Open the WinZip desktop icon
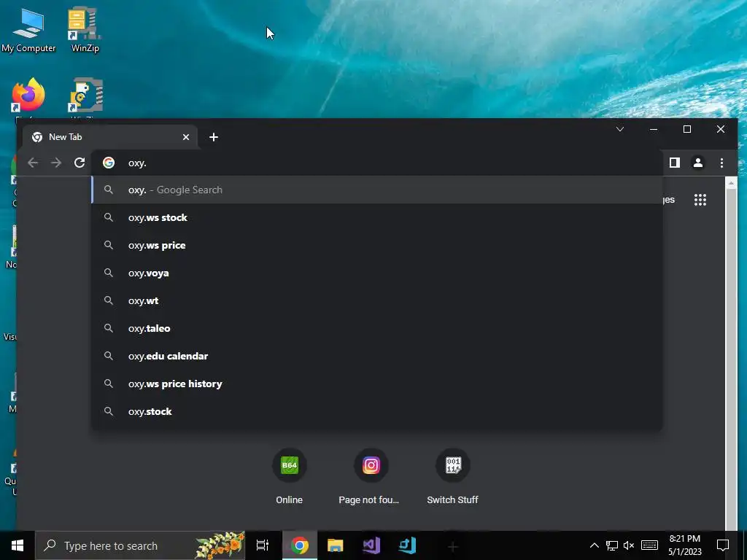747x560 pixels. point(85,31)
